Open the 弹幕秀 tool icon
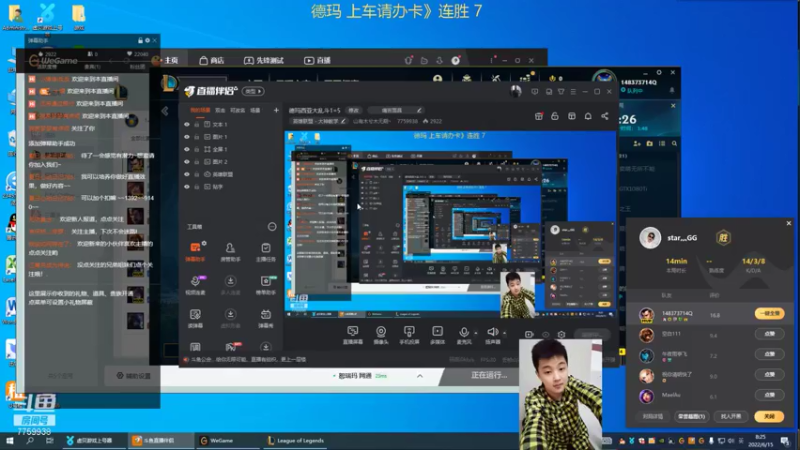 pos(265,318)
